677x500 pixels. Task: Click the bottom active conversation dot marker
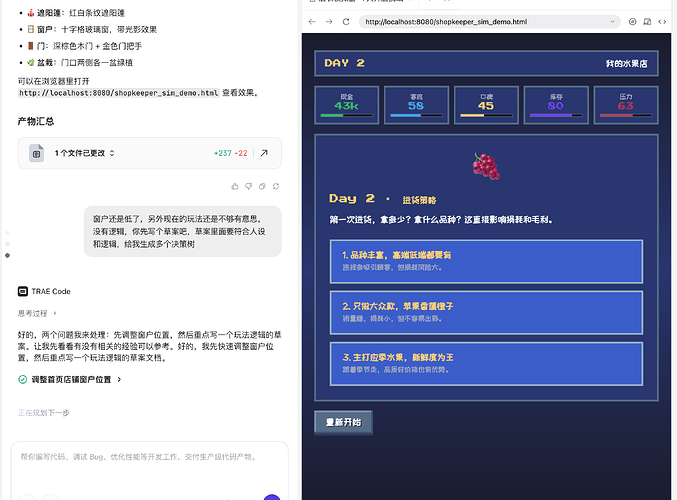click(7, 256)
